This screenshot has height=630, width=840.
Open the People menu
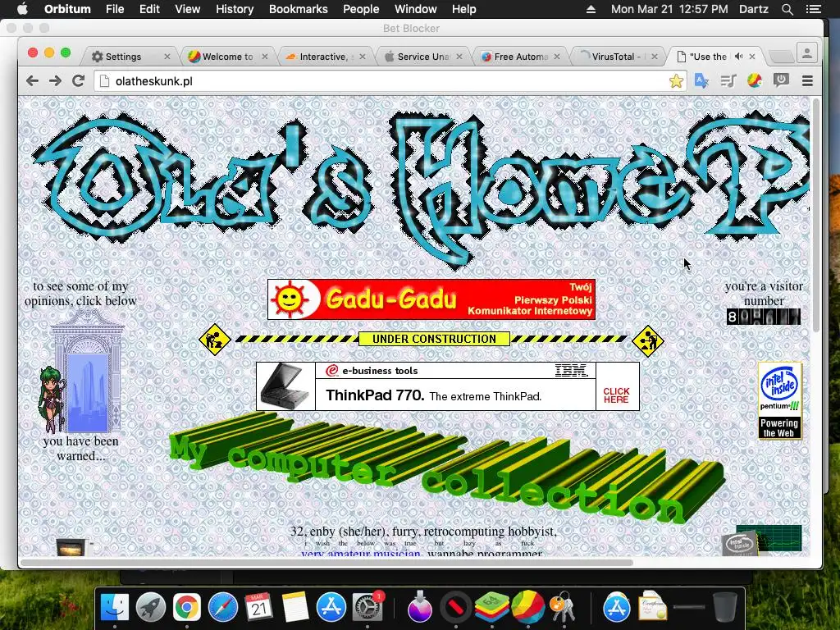pyautogui.click(x=361, y=9)
